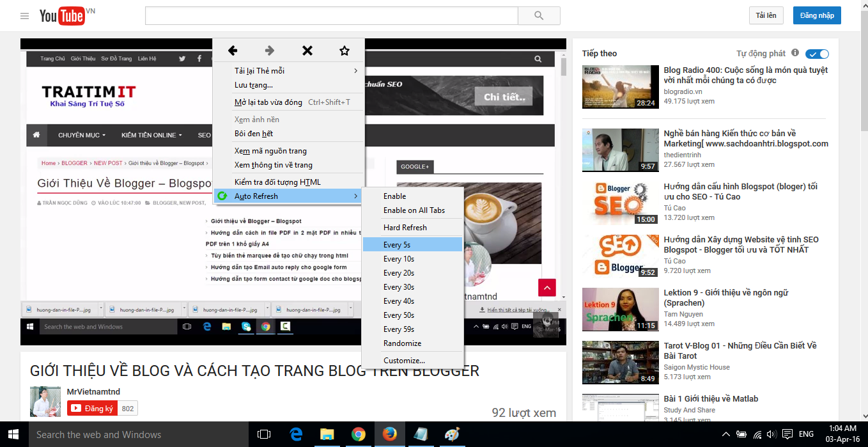Open the Paint app in taskbar
868x447 pixels.
452,434
